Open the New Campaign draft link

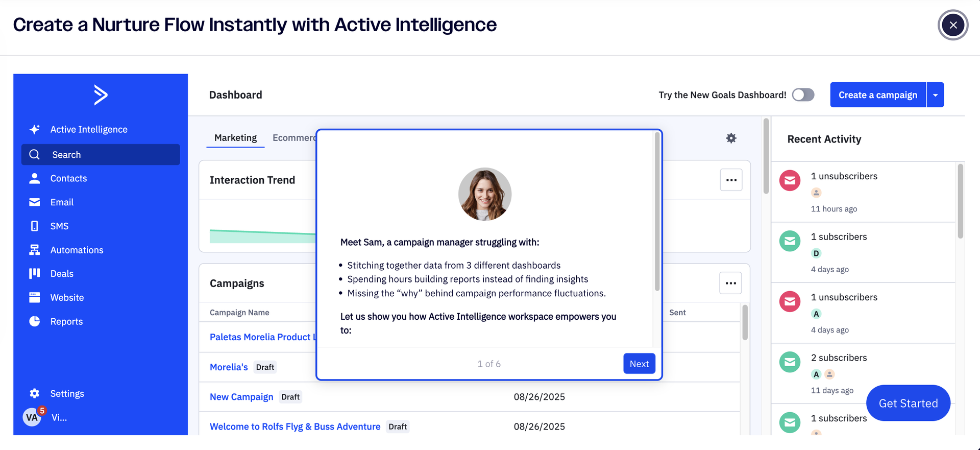[241, 397]
